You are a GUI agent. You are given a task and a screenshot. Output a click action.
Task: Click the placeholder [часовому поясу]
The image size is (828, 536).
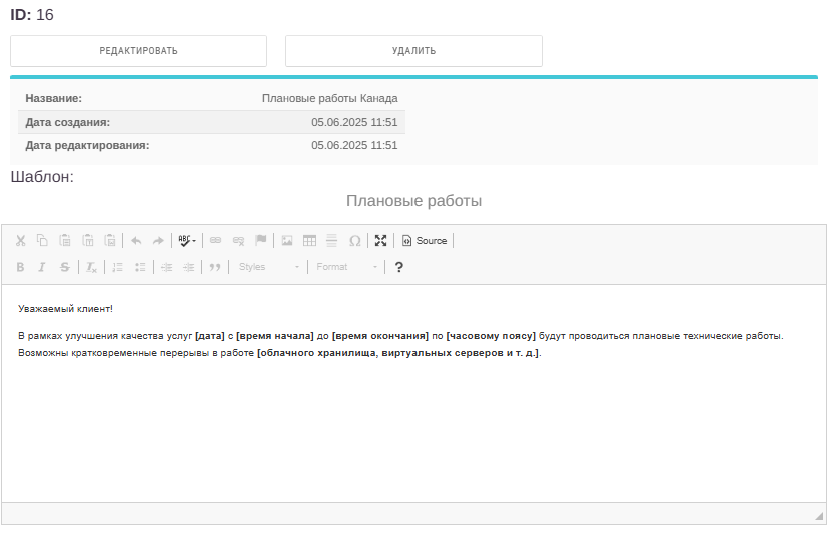tap(491, 336)
